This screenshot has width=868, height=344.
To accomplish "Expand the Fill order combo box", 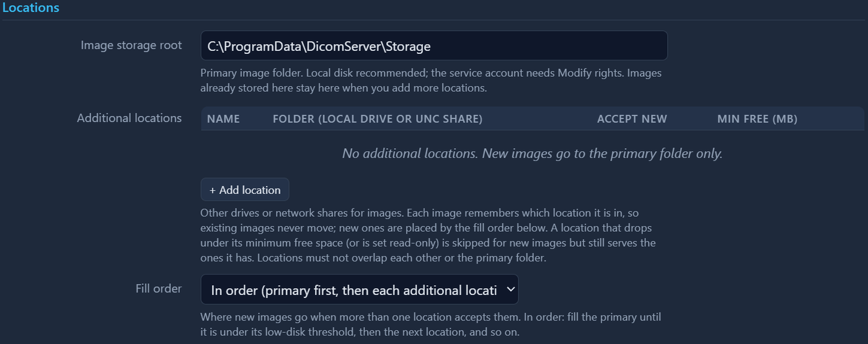I will coord(360,289).
